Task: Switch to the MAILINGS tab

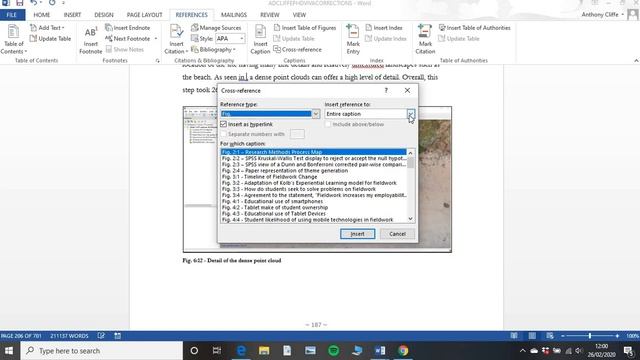Action: point(234,15)
